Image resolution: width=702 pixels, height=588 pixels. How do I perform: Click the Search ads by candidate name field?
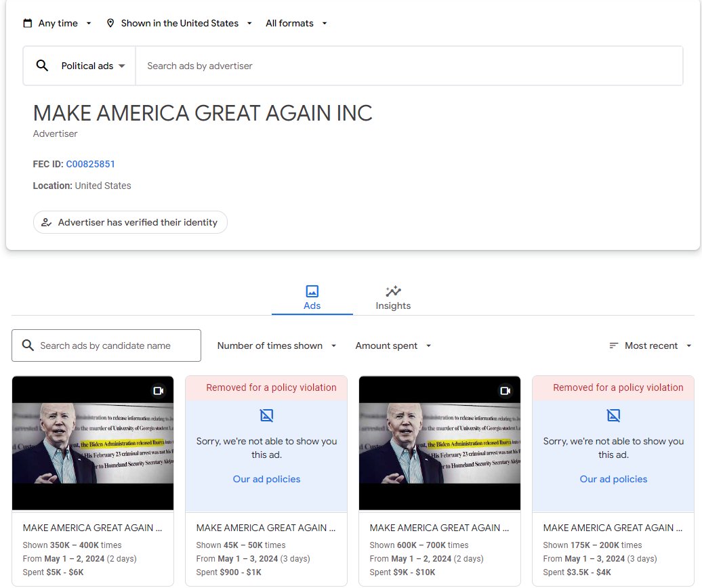click(106, 345)
